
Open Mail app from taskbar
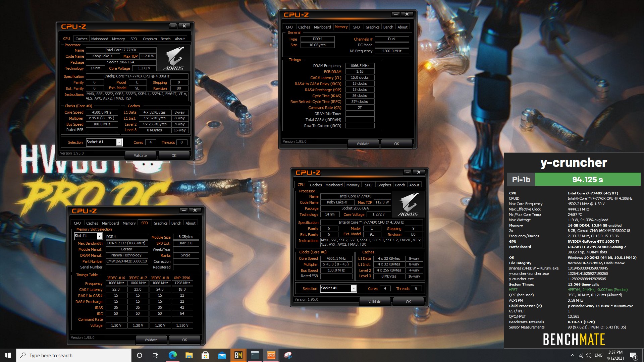(222, 355)
